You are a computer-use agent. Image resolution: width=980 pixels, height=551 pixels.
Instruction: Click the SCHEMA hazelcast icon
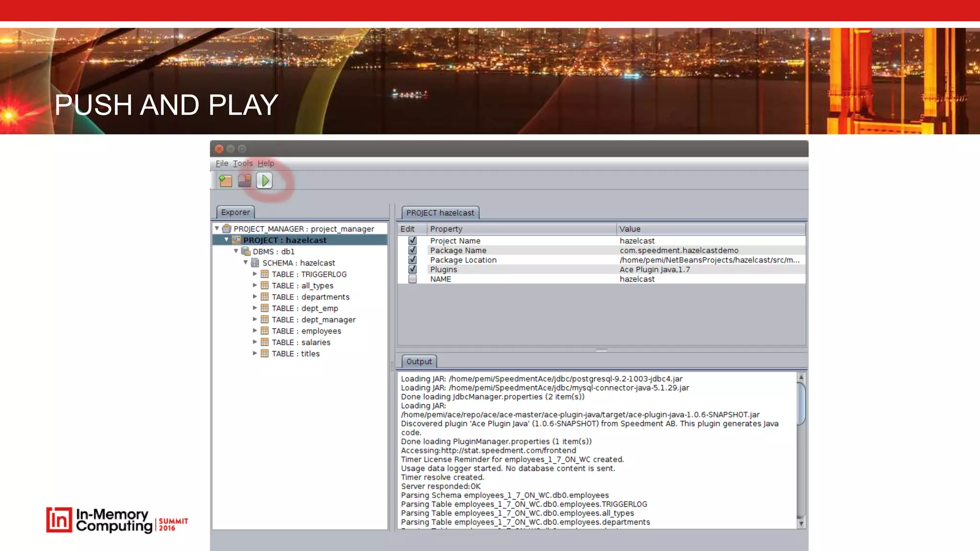coord(255,263)
